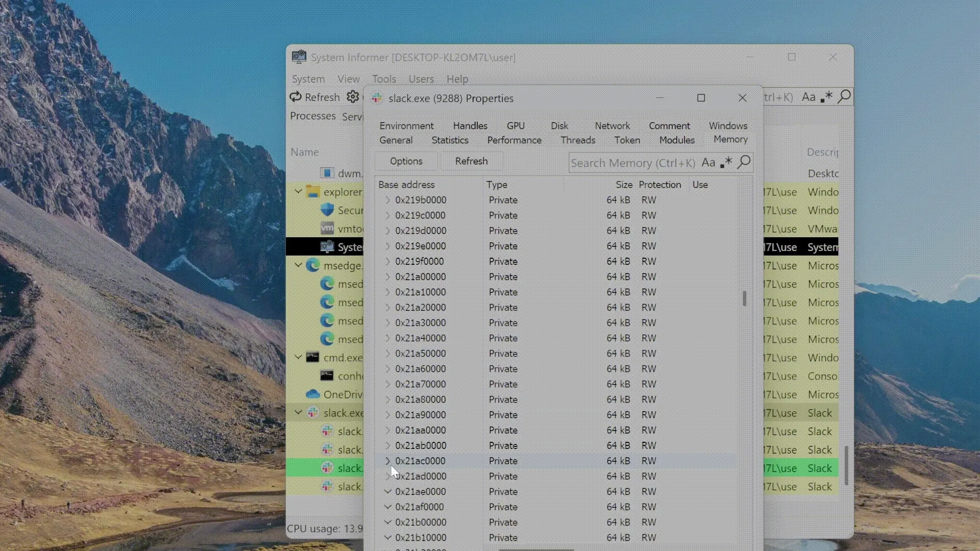Toggle case sensitive Aa in main window search

pos(808,97)
